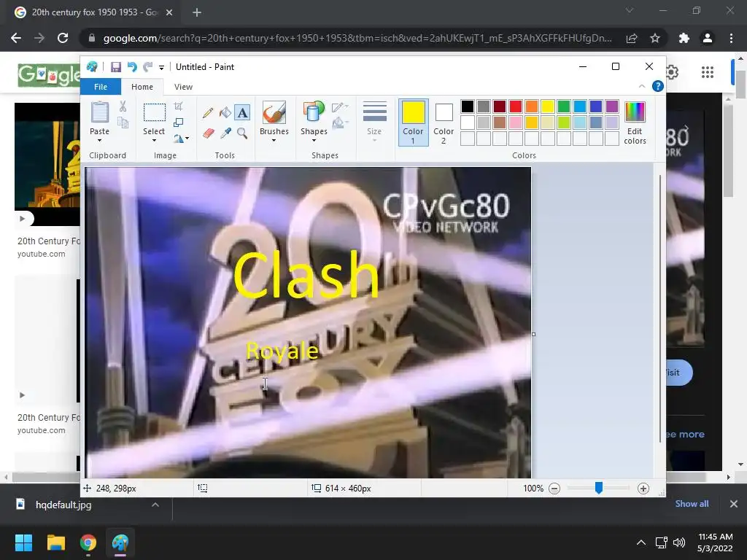Viewport: 747px width, 560px height.
Task: Click the Crop icon in Image group
Action: point(178,106)
